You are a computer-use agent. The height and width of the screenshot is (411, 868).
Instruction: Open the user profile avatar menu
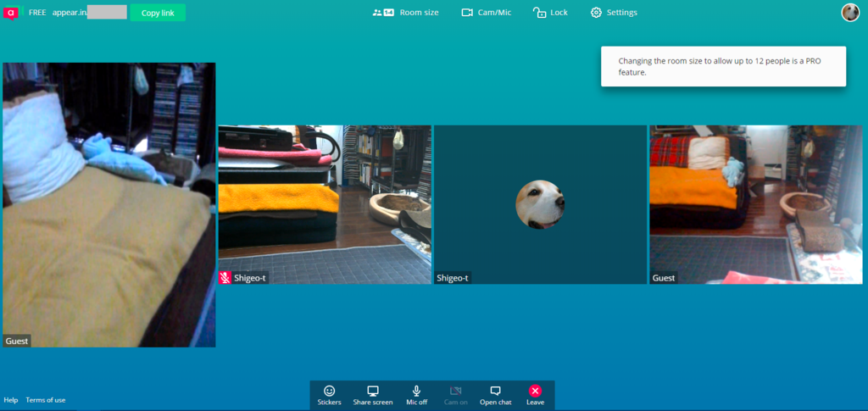click(850, 12)
